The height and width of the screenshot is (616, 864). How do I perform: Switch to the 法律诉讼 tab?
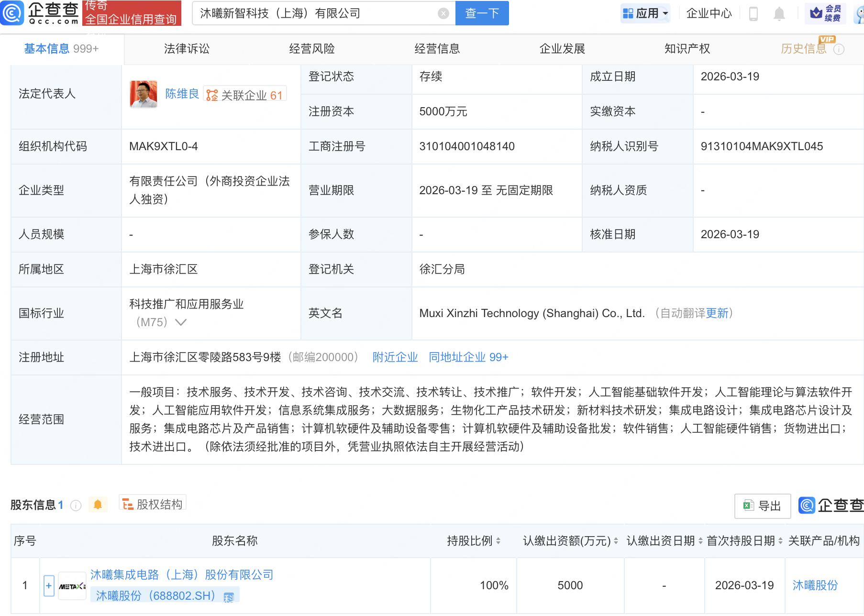pyautogui.click(x=186, y=48)
